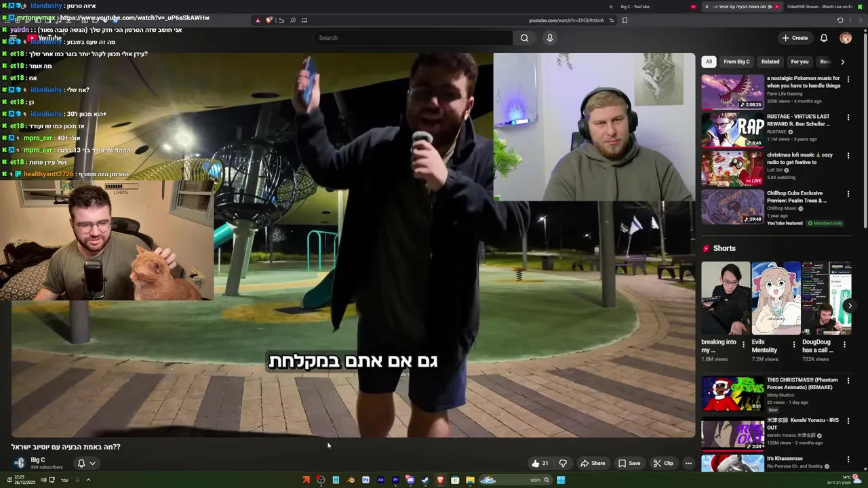This screenshot has width=868, height=488.
Task: Click the browser reload icon
Action: point(840,20)
